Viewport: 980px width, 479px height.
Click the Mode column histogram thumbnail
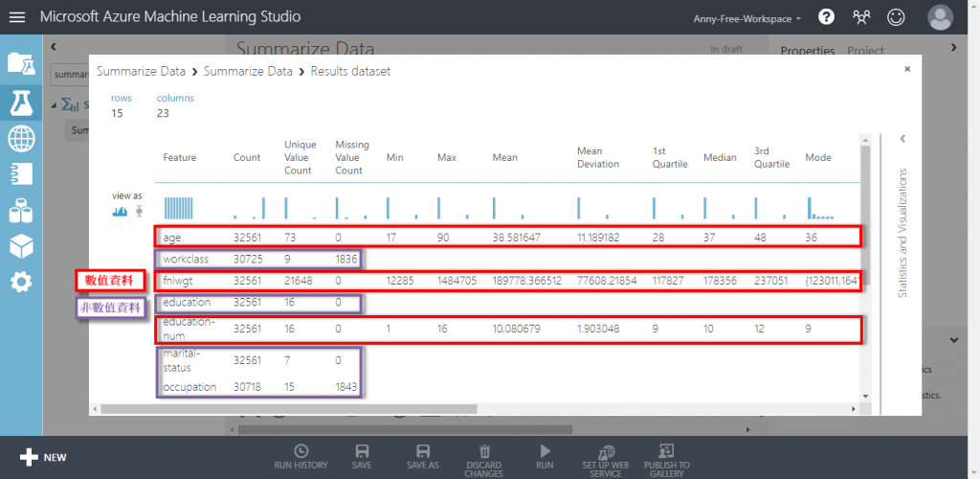pos(820,208)
